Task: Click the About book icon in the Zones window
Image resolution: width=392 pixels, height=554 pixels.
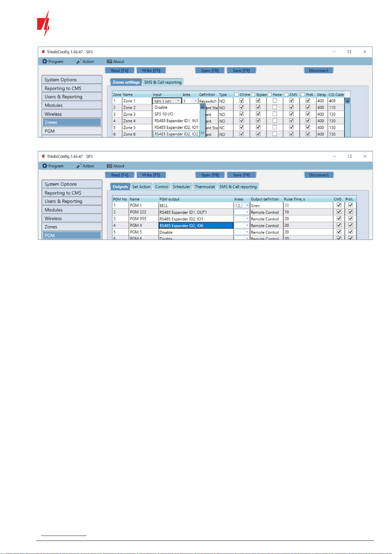Action: [110, 61]
